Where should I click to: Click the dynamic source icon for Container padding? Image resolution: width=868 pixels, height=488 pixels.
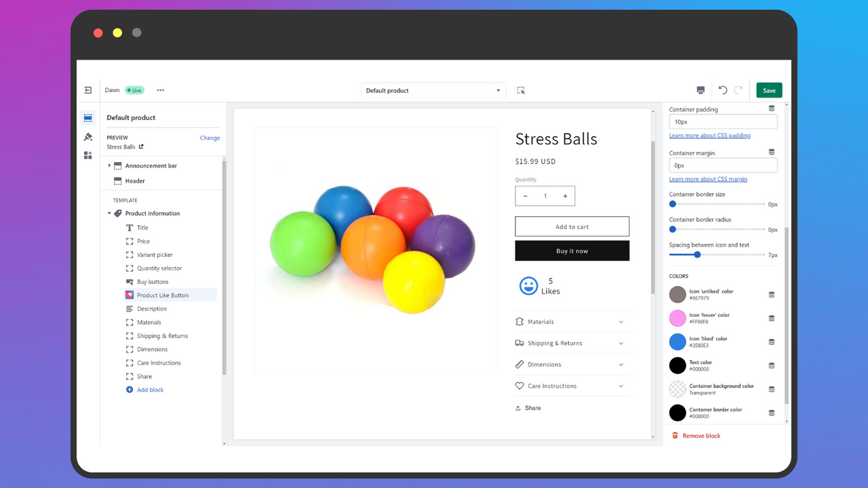click(771, 108)
